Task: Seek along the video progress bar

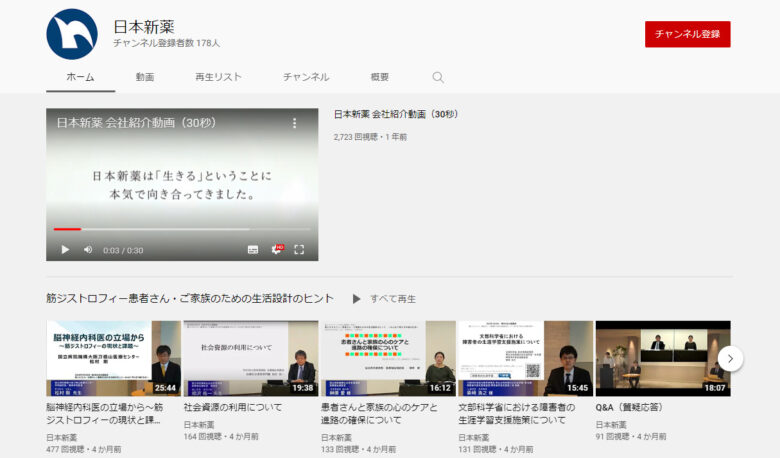Action: point(182,229)
